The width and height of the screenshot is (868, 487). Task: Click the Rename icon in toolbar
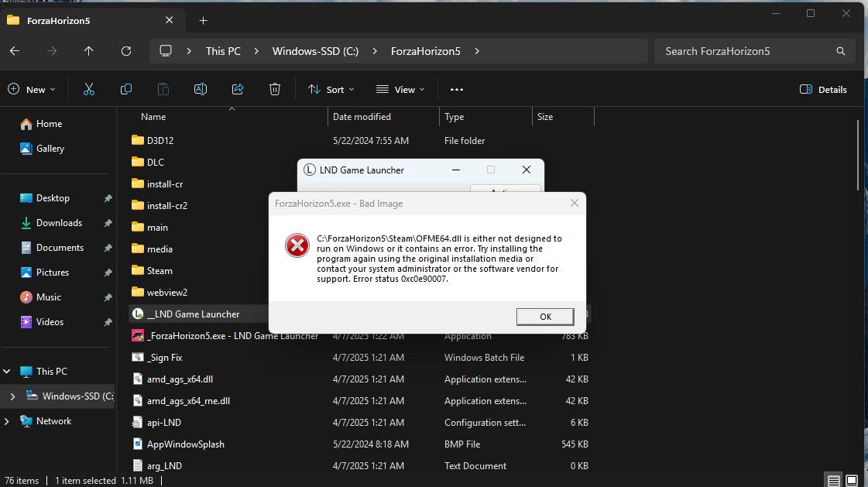click(x=201, y=89)
